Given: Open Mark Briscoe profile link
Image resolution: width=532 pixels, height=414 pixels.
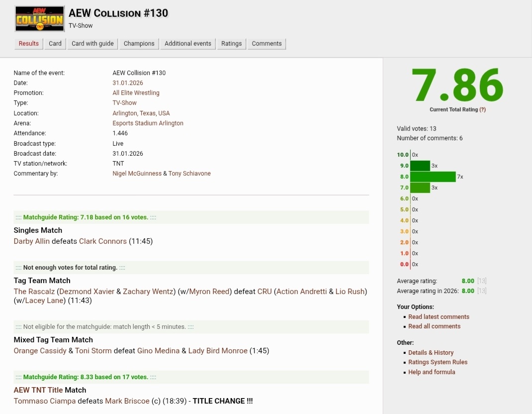Looking at the screenshot, I should coord(127,401).
